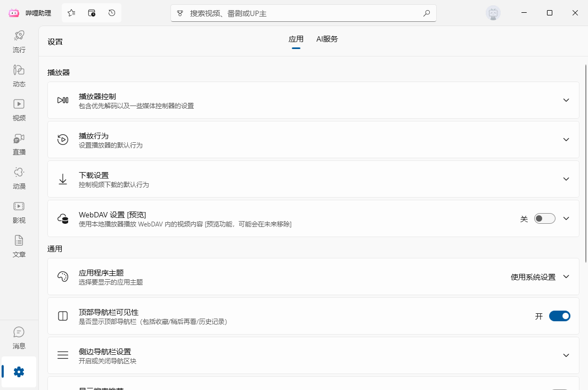Click the 播放器控制 play/pause icon
This screenshot has height=390, width=588.
[x=63, y=100]
